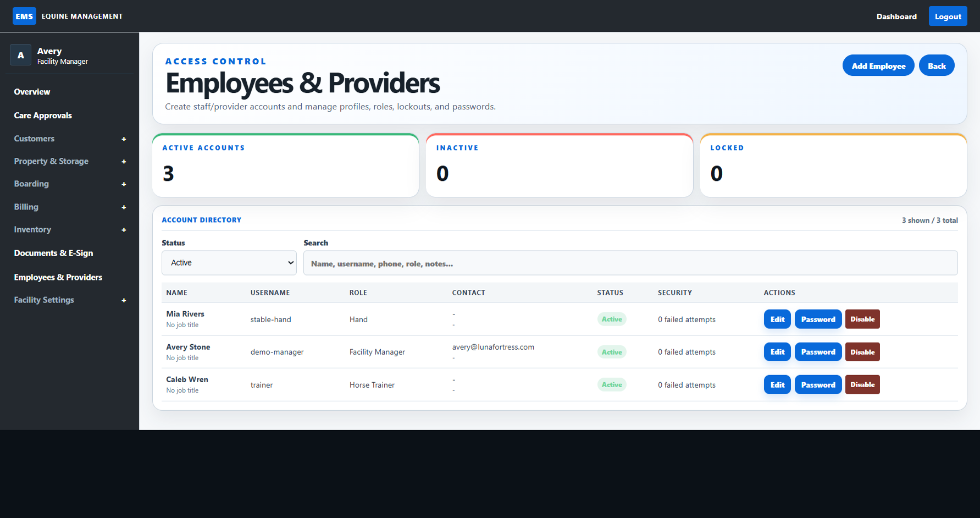Click avery@lunafortress.com contact

point(493,347)
